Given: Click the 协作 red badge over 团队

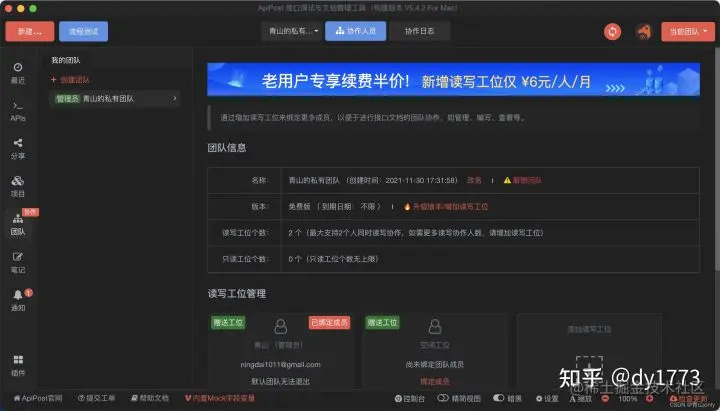Looking at the screenshot, I should pyautogui.click(x=30, y=212).
